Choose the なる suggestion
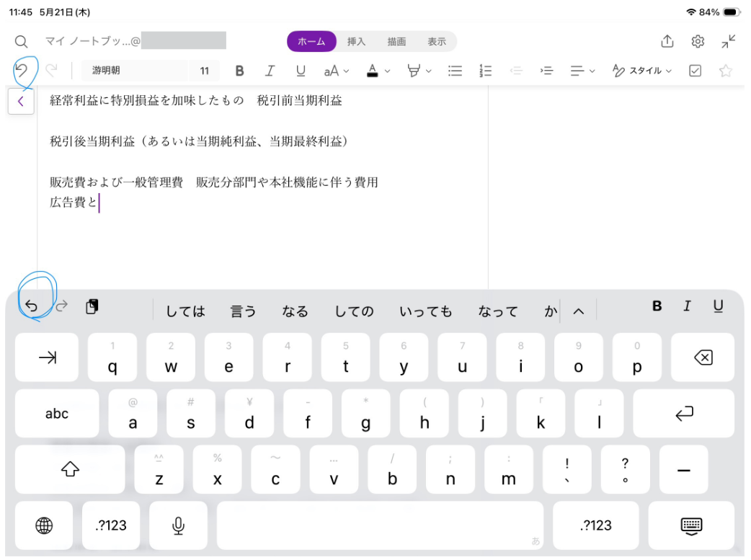Screen dimensions: 751x560 [x=295, y=311]
